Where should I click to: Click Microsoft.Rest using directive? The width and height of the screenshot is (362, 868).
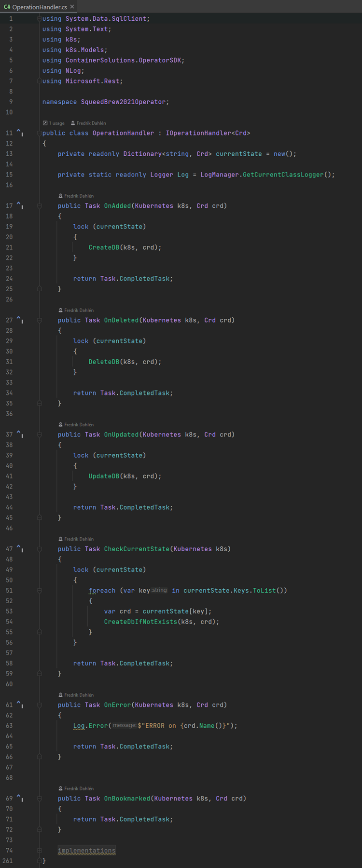coord(92,81)
